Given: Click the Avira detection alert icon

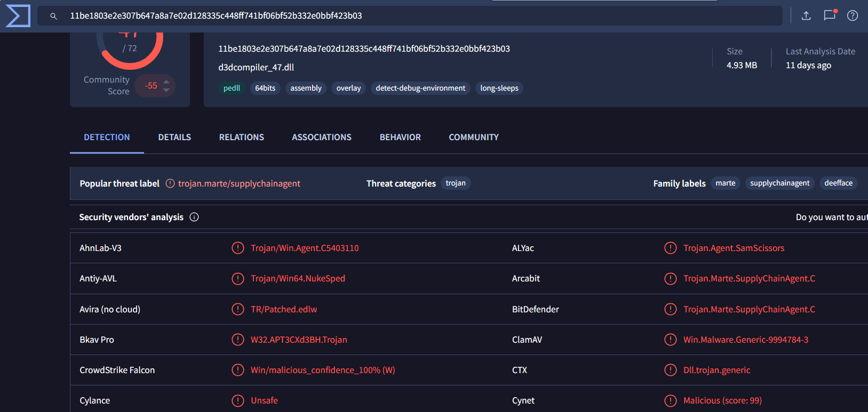Looking at the screenshot, I should coord(238,309).
